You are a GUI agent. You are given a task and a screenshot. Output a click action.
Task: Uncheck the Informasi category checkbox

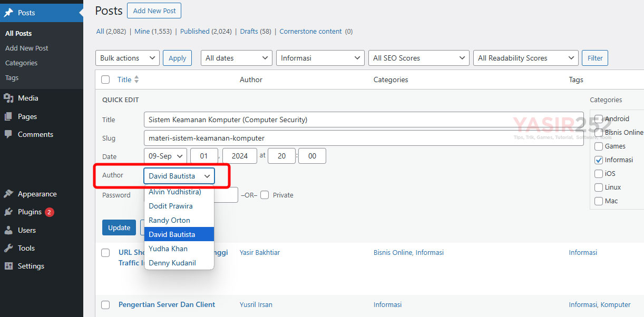click(x=599, y=160)
